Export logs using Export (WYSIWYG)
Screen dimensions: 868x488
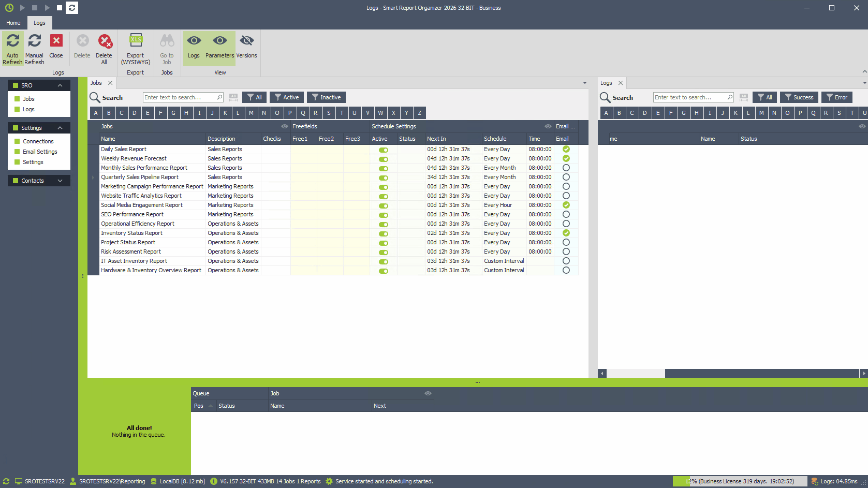pyautogui.click(x=136, y=49)
